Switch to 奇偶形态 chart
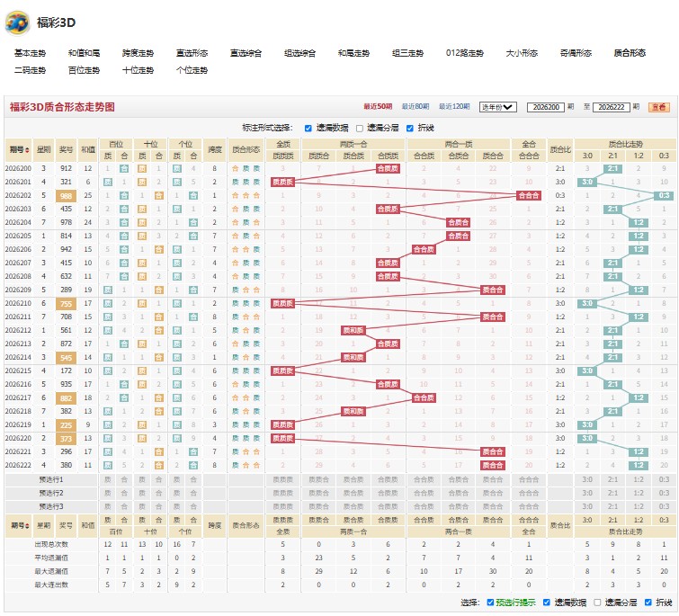This screenshot has height=616, width=679. point(576,53)
